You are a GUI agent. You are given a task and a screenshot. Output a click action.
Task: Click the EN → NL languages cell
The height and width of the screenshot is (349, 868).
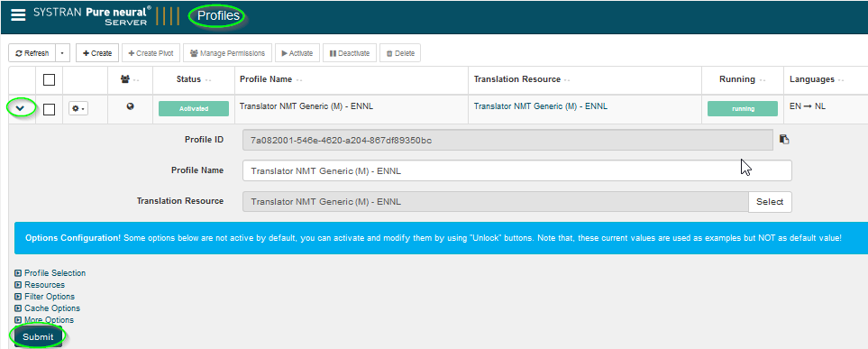click(808, 106)
